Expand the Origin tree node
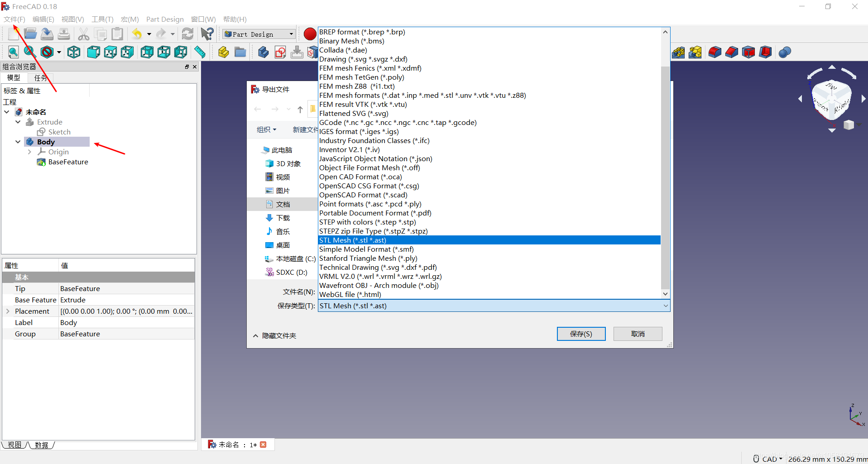This screenshot has width=868, height=464. [29, 152]
